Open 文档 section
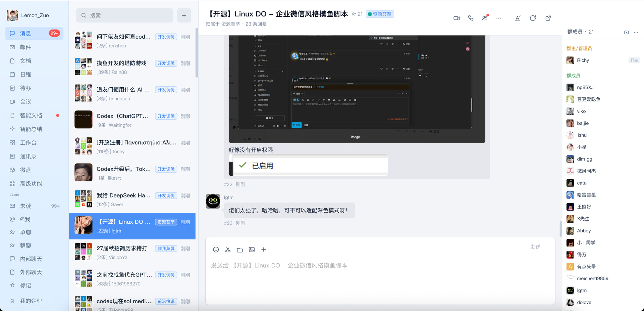Viewport: 644px width, 311px height. pyautogui.click(x=34, y=61)
